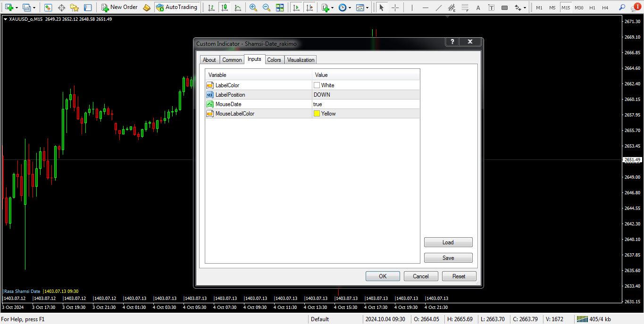Toggle the AutoTrading button

(x=177, y=8)
